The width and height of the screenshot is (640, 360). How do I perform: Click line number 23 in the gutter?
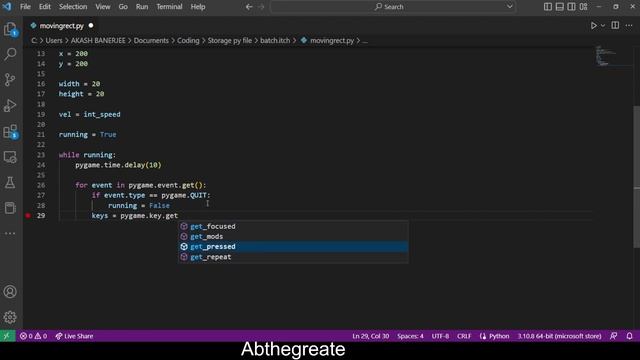[x=41, y=155]
